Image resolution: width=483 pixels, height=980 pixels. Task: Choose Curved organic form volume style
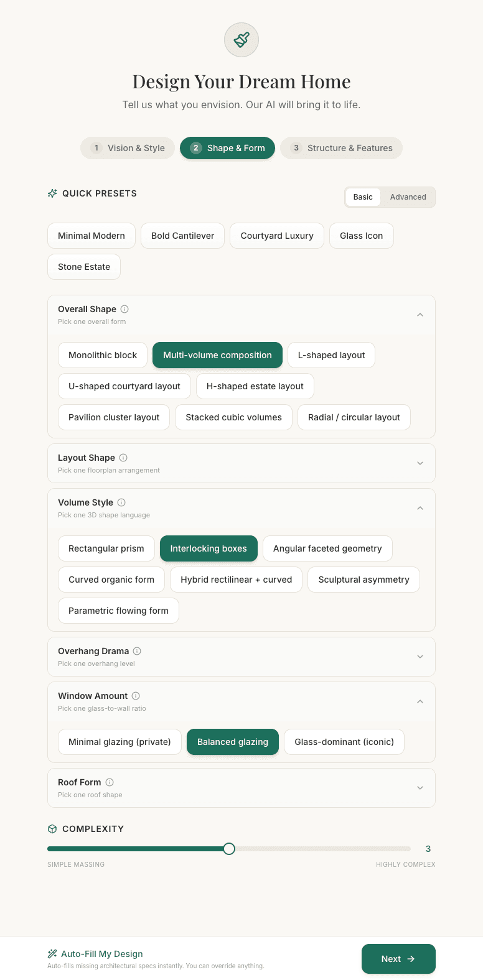111,580
